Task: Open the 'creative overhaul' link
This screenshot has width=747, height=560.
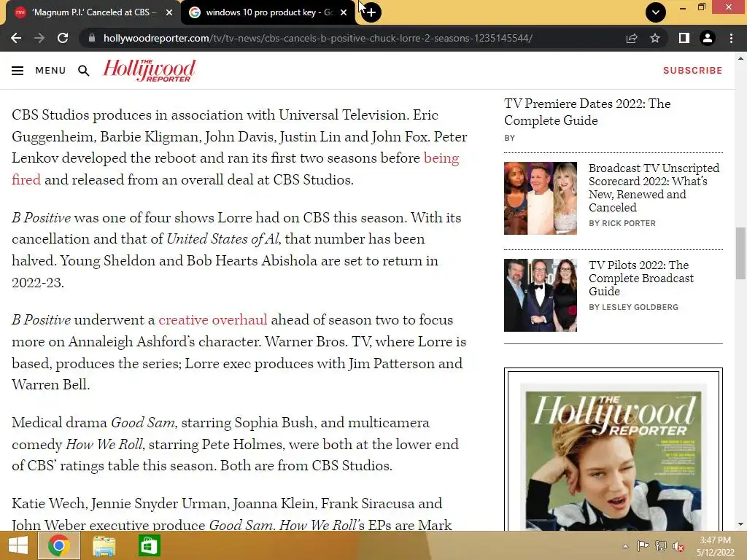Action: pyautogui.click(x=212, y=320)
